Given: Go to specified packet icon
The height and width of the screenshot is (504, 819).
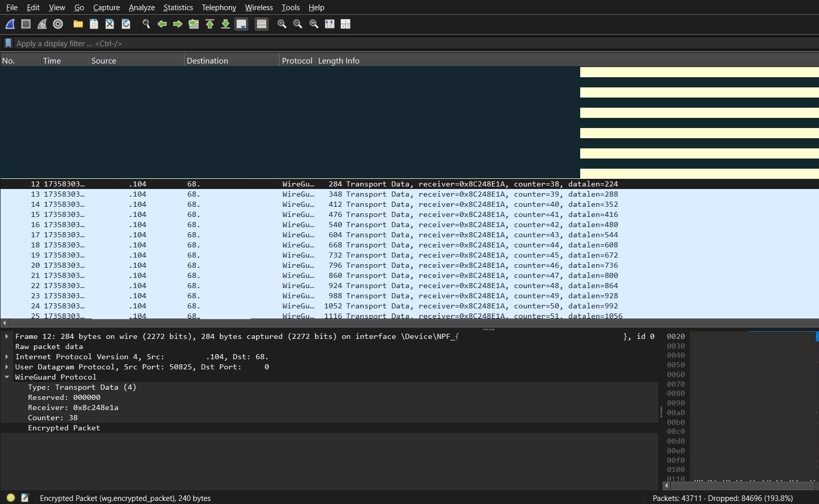Looking at the screenshot, I should click(x=194, y=24).
